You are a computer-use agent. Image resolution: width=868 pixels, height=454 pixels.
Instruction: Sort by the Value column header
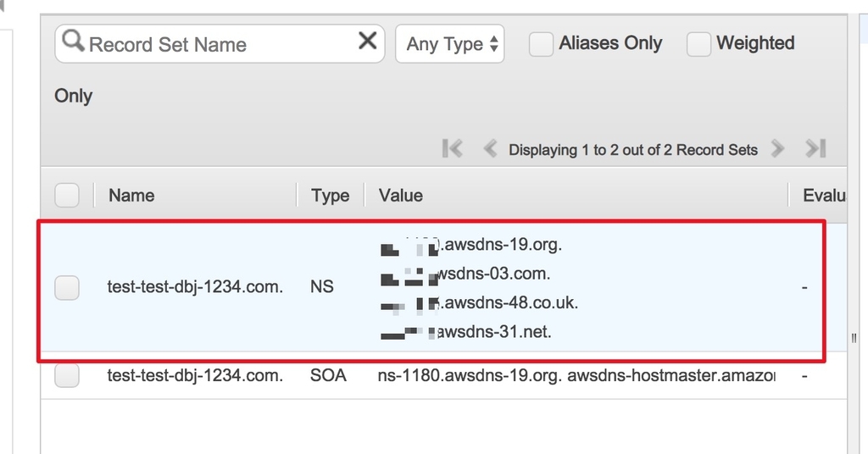pos(401,195)
